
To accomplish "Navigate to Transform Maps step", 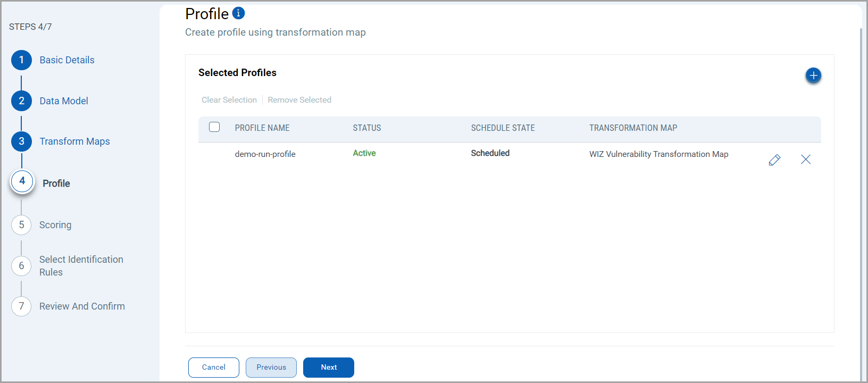I will [x=74, y=141].
